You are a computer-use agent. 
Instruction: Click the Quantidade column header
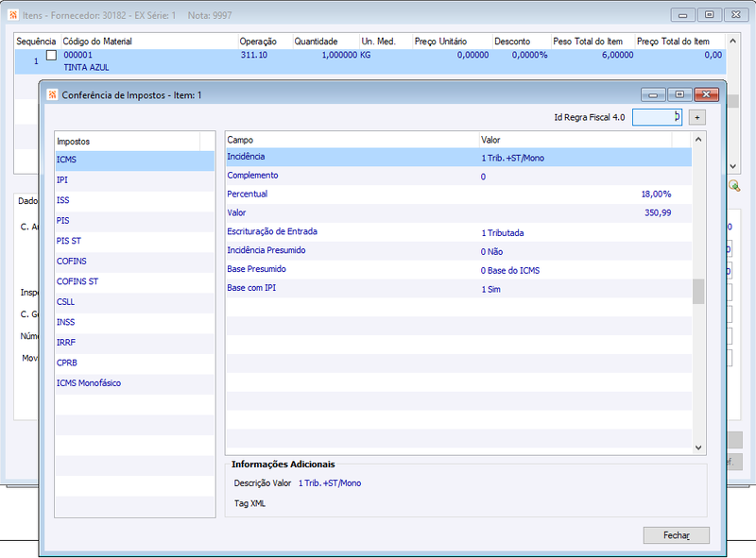coord(326,42)
